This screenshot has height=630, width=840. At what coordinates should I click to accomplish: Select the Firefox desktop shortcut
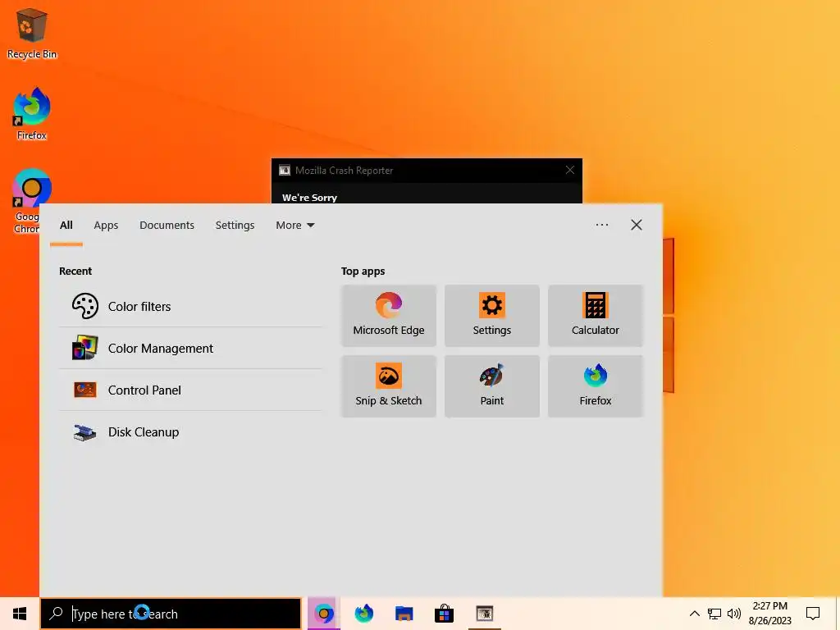[x=32, y=114]
